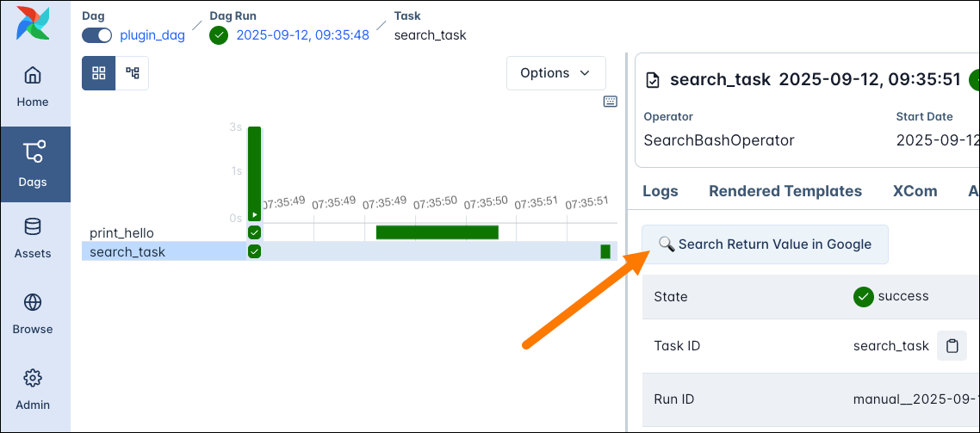The image size is (980, 433).
Task: Switch to Rendered Templates tab
Action: pos(785,191)
